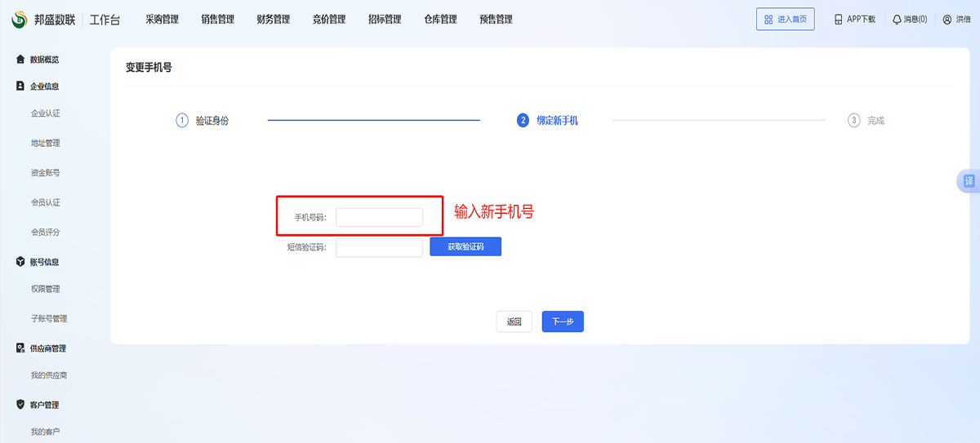Click the 手机号码: field label
This screenshot has width=980, height=443.
coord(310,218)
